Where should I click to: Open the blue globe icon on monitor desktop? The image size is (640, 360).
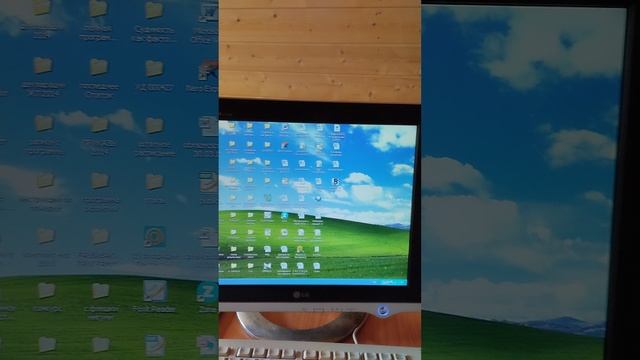point(318,198)
